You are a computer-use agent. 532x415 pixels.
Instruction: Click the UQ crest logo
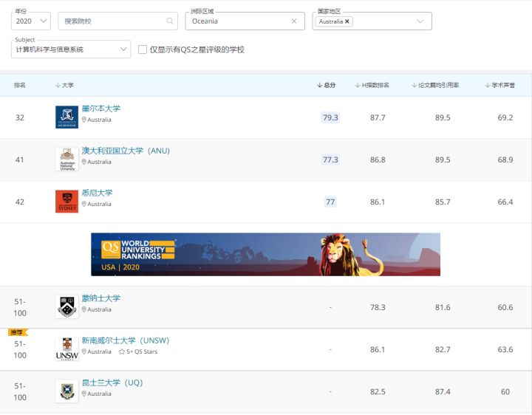point(66,391)
